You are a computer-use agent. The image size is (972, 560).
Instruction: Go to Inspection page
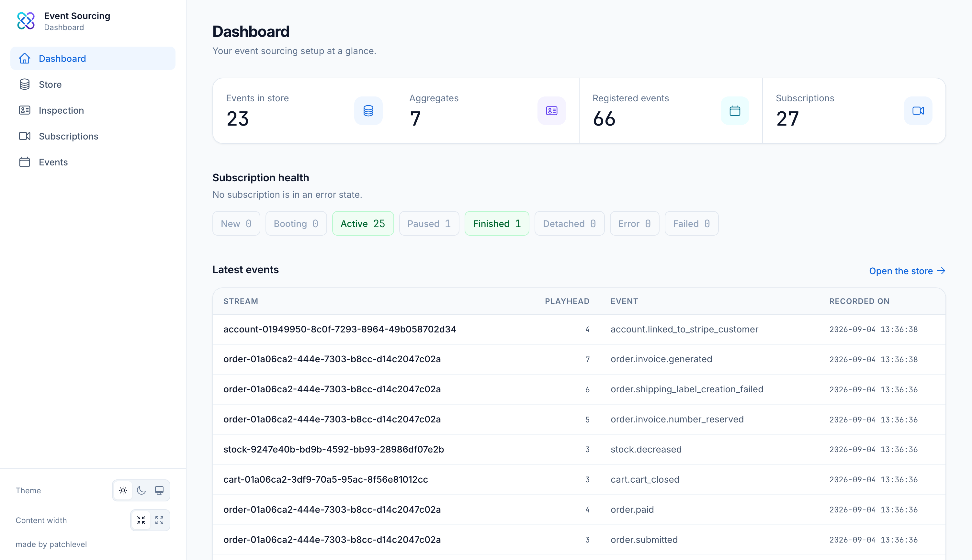tap(93, 110)
